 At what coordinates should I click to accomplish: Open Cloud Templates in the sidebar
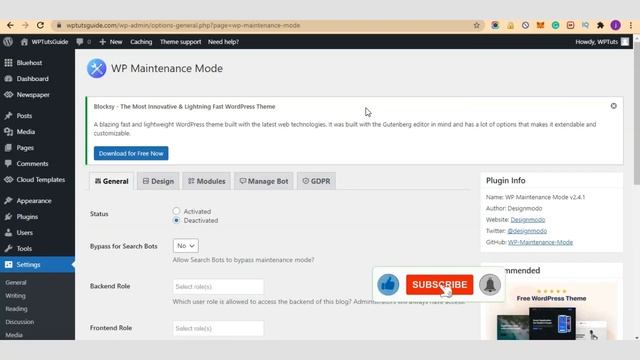coord(37,180)
